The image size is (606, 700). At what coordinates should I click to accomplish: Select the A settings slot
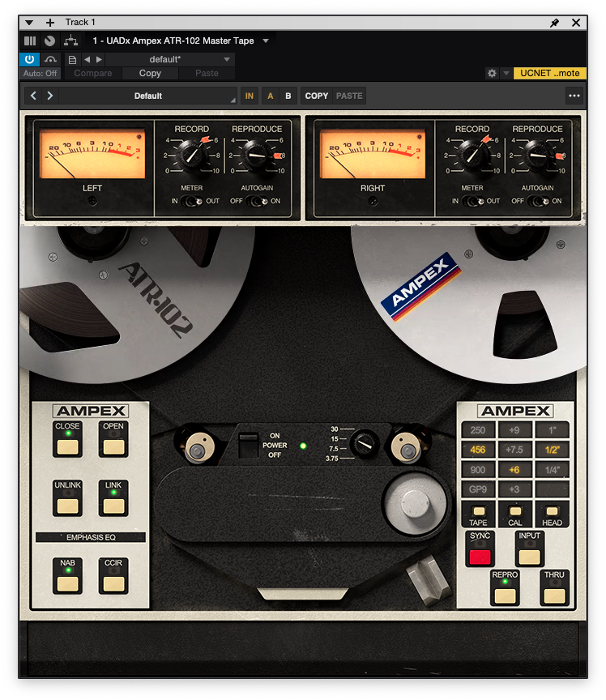point(270,96)
